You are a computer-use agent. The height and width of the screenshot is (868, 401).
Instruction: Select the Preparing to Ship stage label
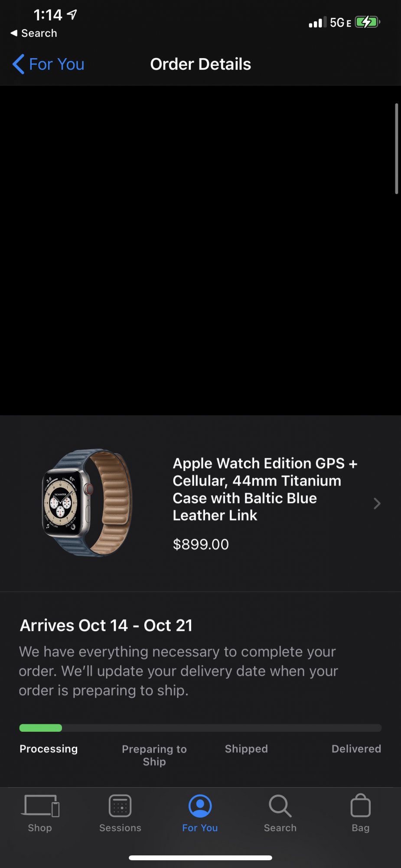click(x=154, y=755)
